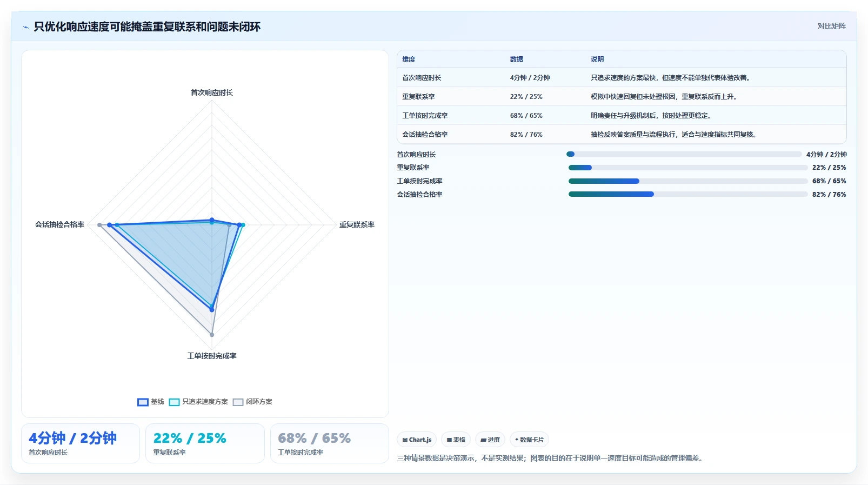868x485 pixels.
Task: Click the 表格 chip
Action: tap(456, 440)
